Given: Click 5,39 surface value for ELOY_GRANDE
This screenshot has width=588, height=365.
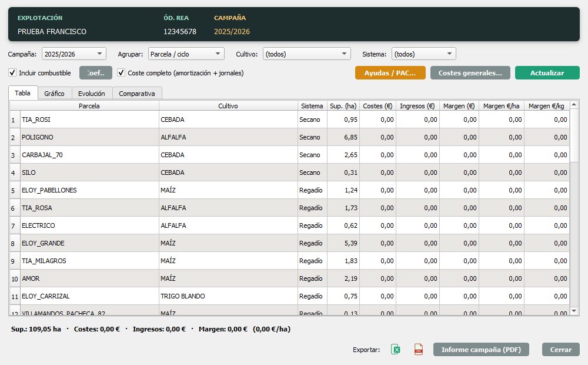Looking at the screenshot, I should (343, 243).
